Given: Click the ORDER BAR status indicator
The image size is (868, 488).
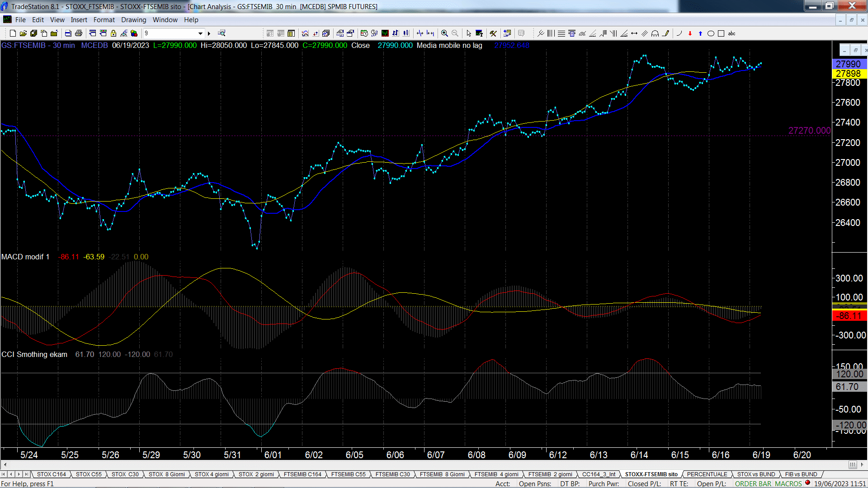Looking at the screenshot, I should 753,483.
